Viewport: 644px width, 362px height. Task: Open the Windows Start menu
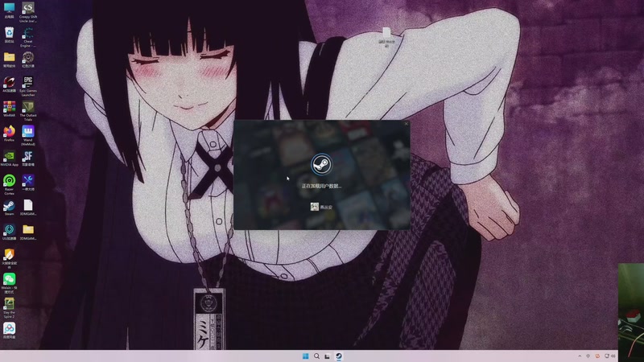pos(306,356)
